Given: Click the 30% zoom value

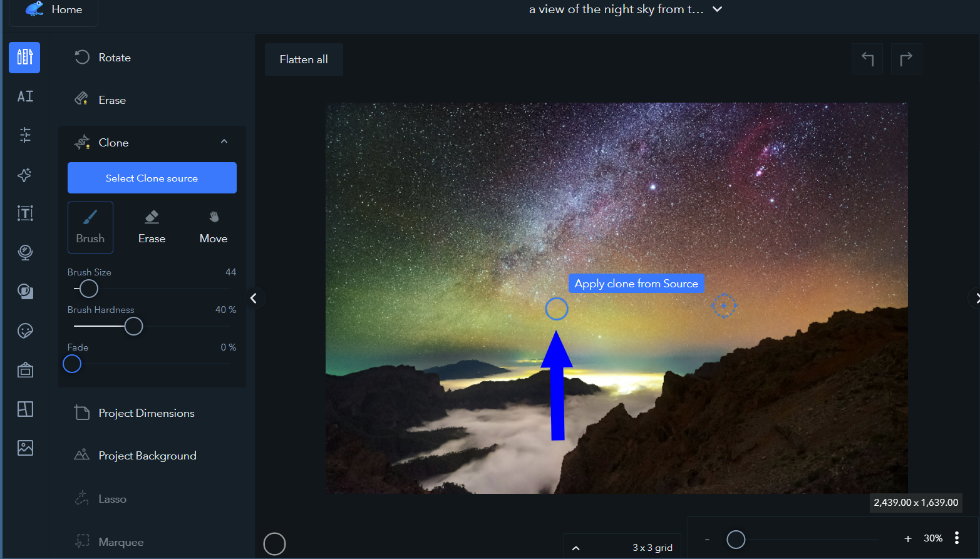Looking at the screenshot, I should (x=933, y=538).
